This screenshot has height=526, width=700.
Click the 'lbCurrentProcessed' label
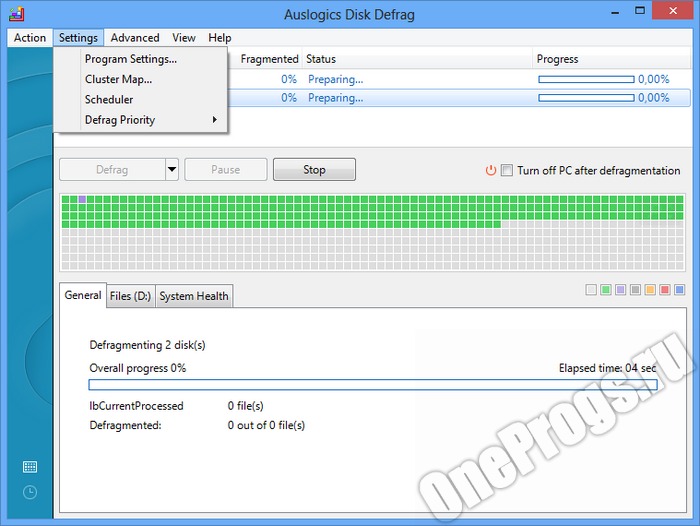click(136, 406)
